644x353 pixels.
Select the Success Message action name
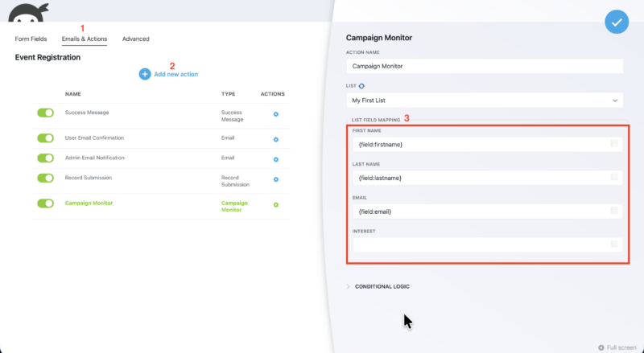click(87, 113)
